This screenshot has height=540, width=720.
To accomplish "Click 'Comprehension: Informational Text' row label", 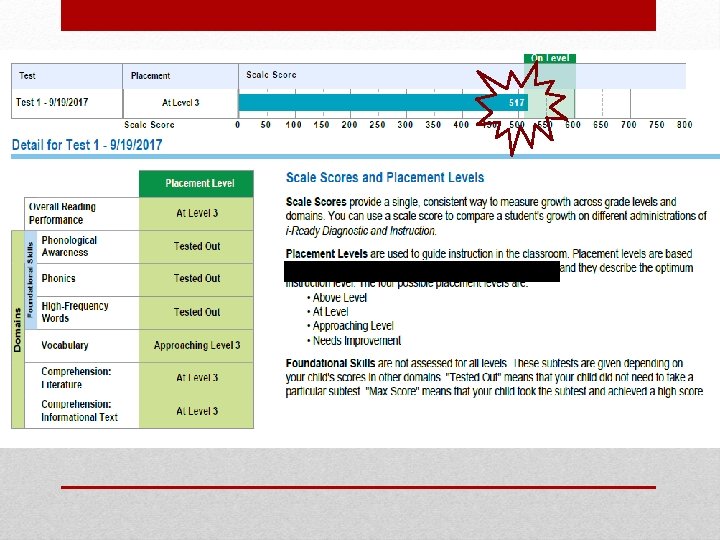I will 79,411.
